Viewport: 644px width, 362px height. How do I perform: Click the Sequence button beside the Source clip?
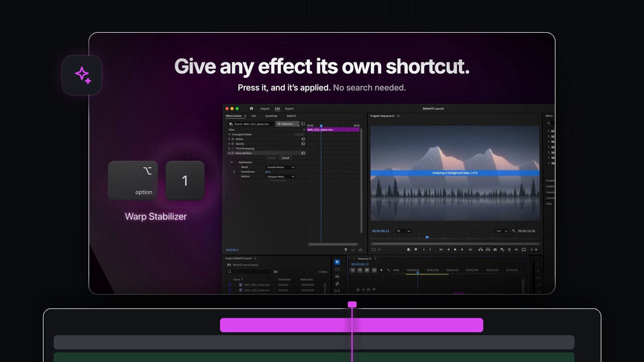pyautogui.click(x=288, y=123)
